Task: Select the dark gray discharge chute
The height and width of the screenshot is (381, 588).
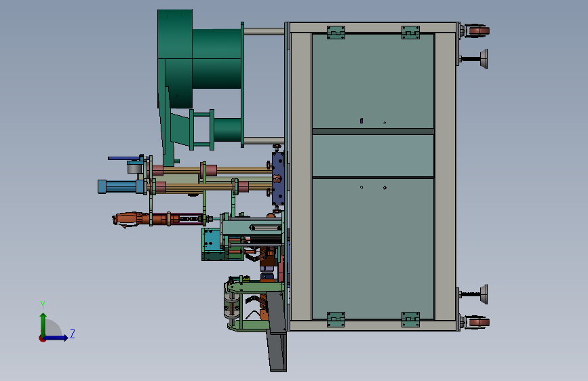Action: (x=277, y=332)
